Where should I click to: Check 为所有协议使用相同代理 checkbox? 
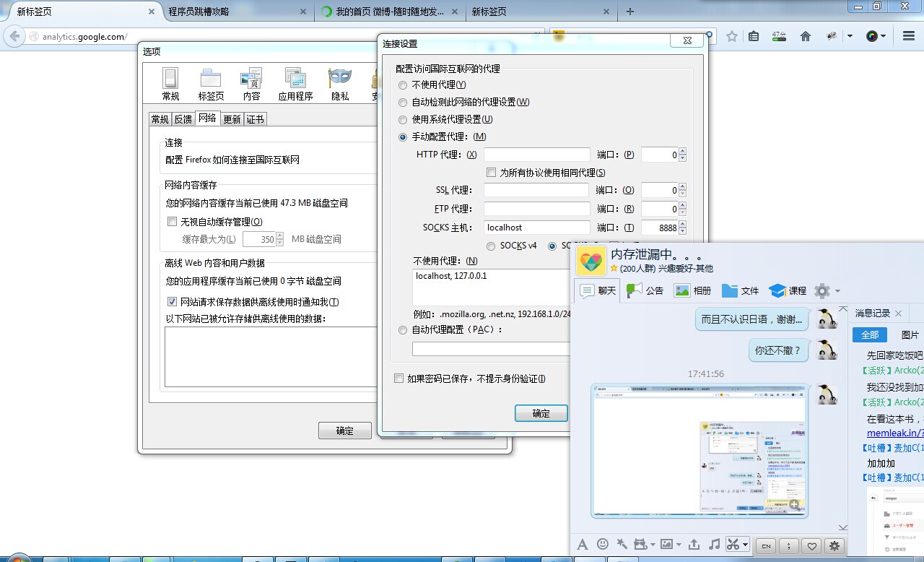[492, 173]
